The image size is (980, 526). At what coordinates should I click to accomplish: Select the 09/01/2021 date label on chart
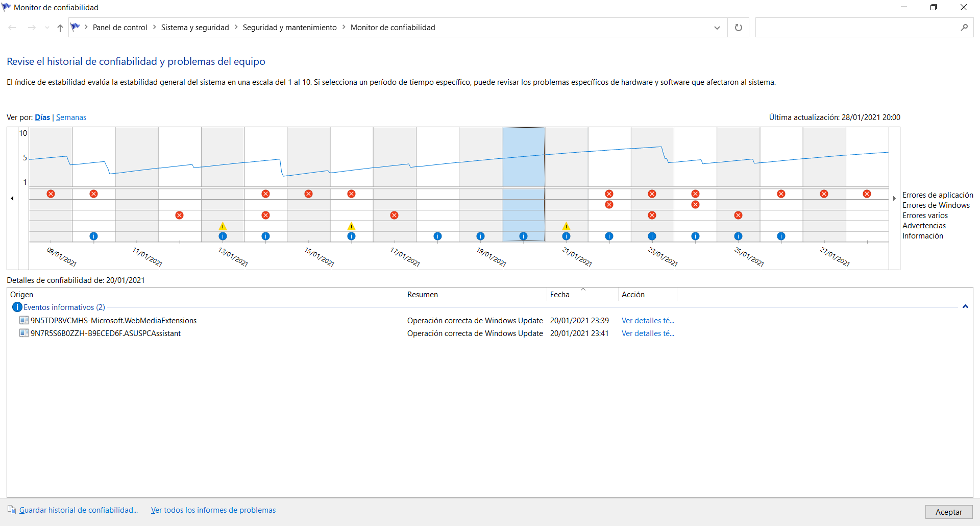62,256
